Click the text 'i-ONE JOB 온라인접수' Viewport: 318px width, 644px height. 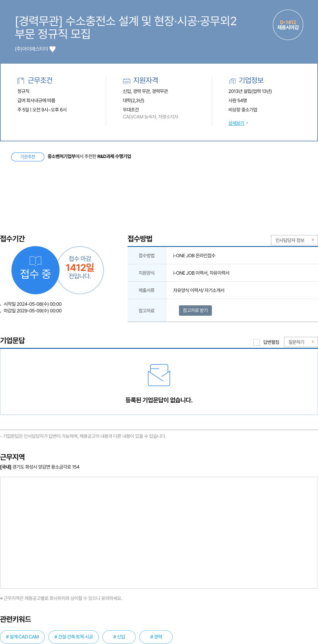pyautogui.click(x=194, y=256)
